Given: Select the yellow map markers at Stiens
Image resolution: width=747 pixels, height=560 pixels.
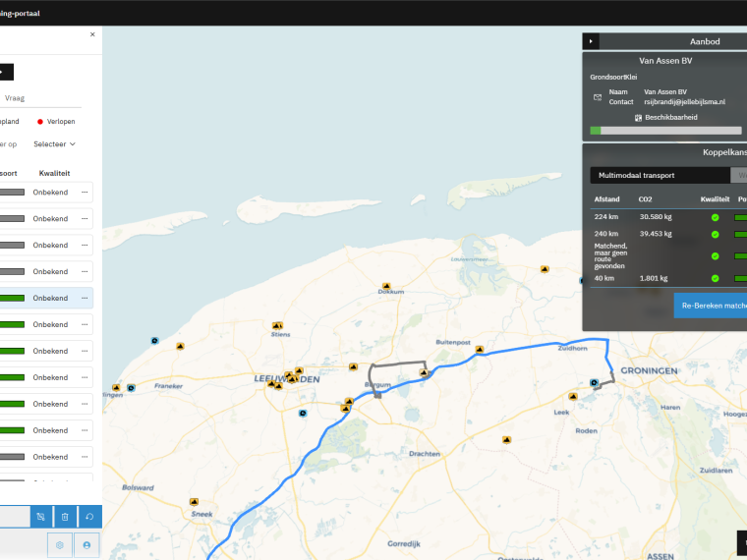Looking at the screenshot, I should (x=277, y=326).
